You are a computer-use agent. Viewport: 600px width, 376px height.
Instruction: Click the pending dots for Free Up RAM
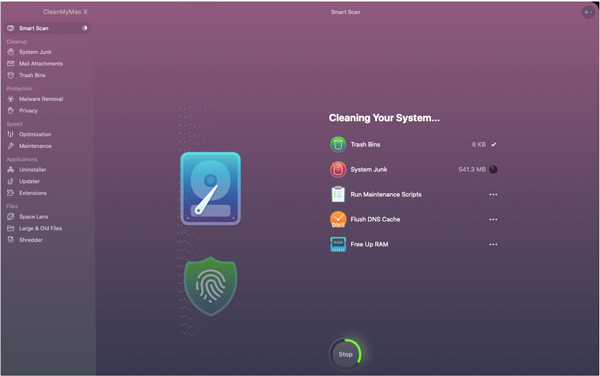click(x=493, y=244)
